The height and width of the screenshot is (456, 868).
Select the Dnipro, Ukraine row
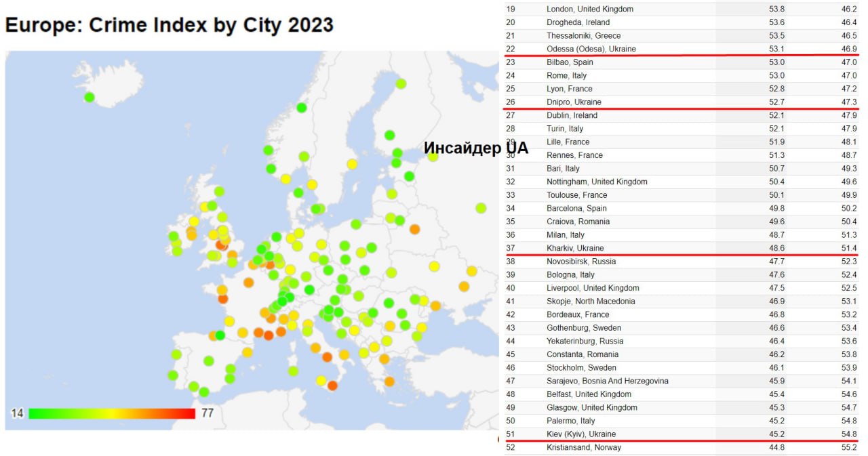click(x=574, y=102)
